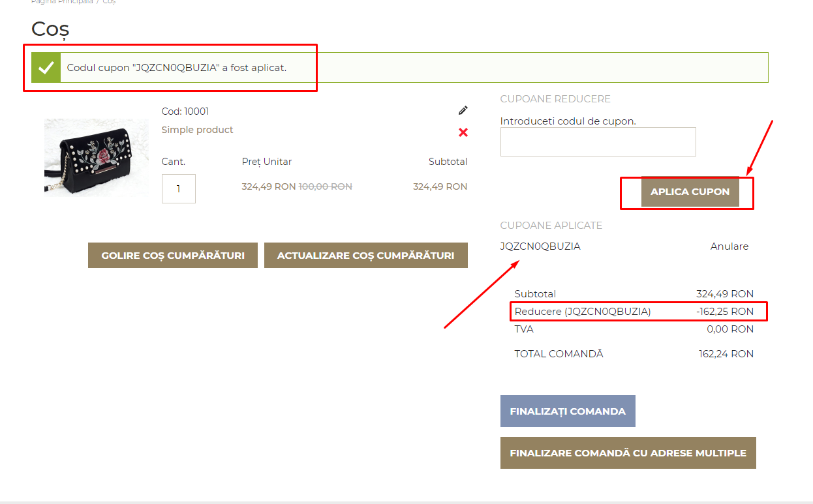Click the summary Subtotal value 324,49 RON

(x=725, y=294)
